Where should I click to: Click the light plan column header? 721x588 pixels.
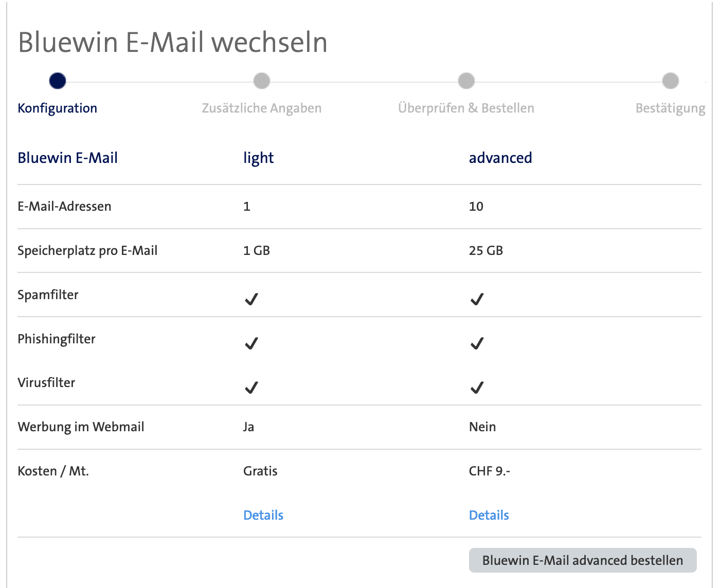[x=258, y=158]
